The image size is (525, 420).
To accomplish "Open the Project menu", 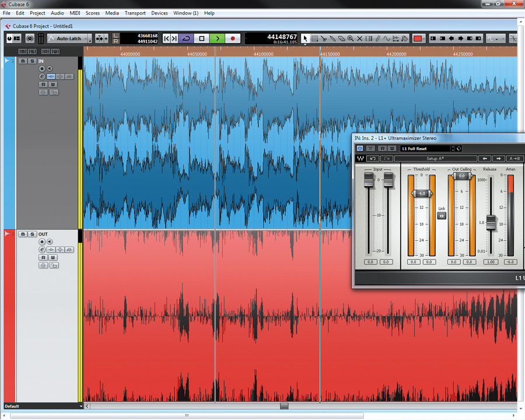I will pos(37,13).
